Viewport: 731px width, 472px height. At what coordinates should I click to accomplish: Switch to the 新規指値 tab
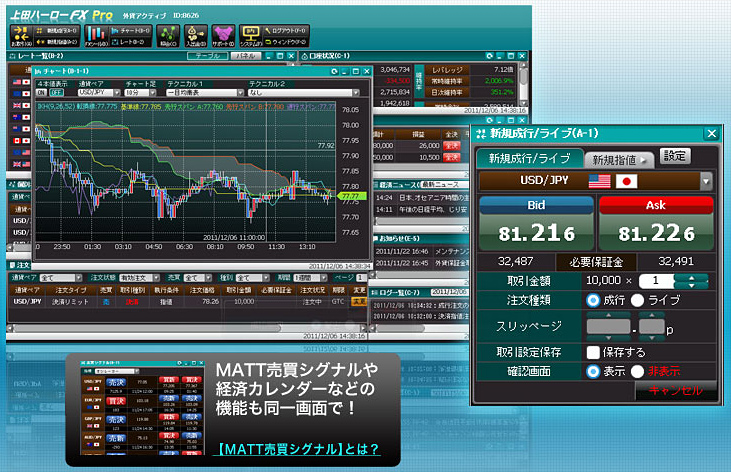pyautogui.click(x=616, y=159)
